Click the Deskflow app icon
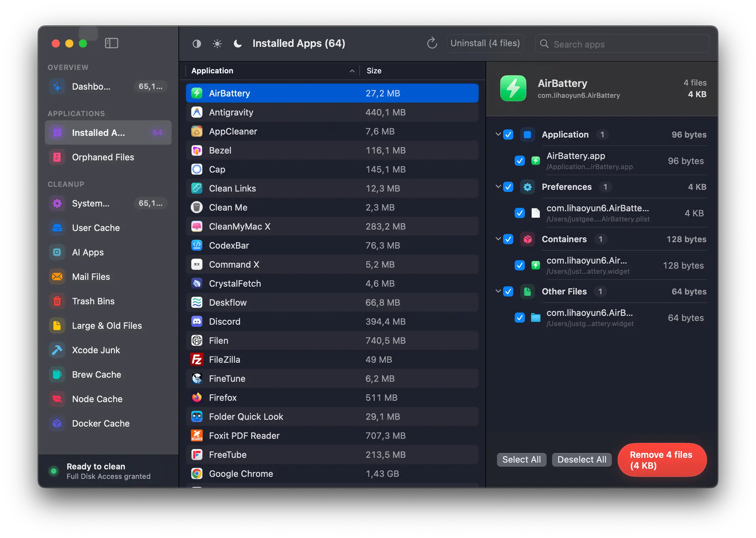756x538 pixels. (197, 302)
